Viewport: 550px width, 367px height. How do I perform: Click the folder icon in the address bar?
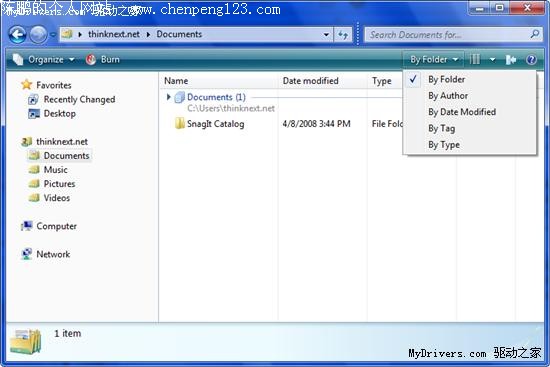pos(67,34)
